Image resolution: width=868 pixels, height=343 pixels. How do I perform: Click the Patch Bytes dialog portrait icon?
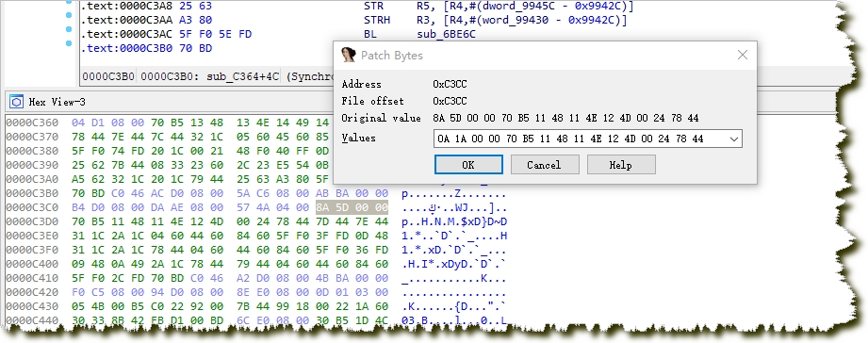348,55
